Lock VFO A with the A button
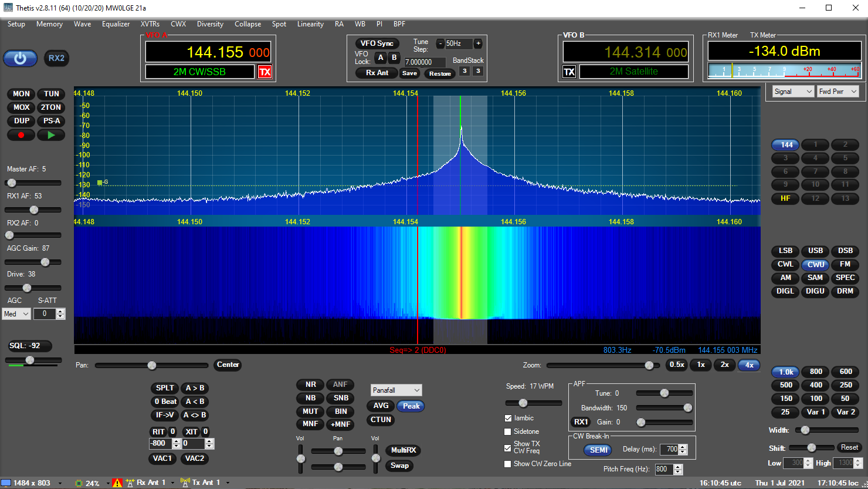Image resolution: width=868 pixels, height=489 pixels. 381,58
